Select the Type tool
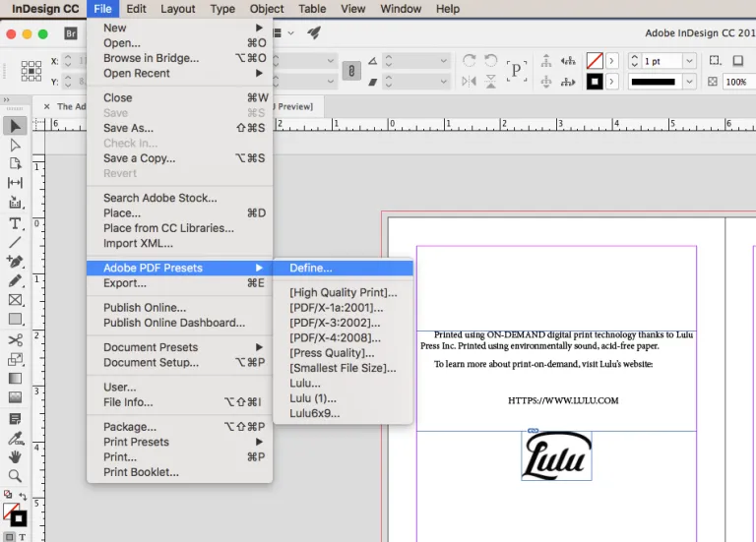 [15, 223]
